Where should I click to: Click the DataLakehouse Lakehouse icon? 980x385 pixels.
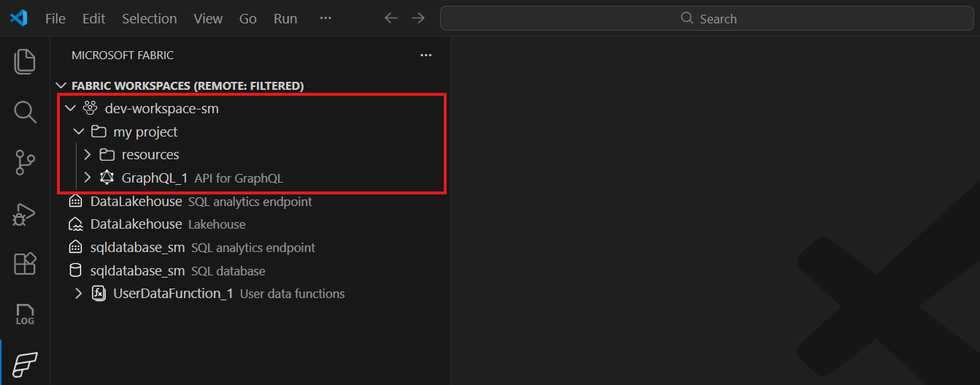click(x=75, y=224)
